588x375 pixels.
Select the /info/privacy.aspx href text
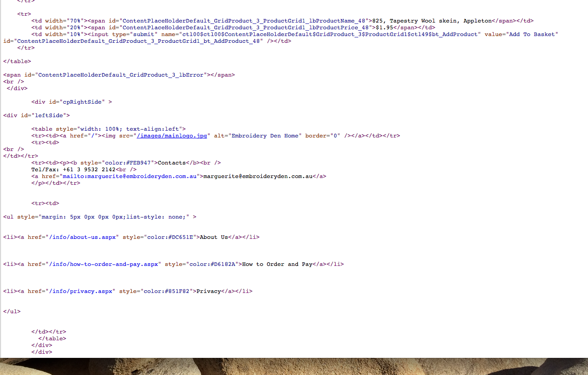click(81, 291)
